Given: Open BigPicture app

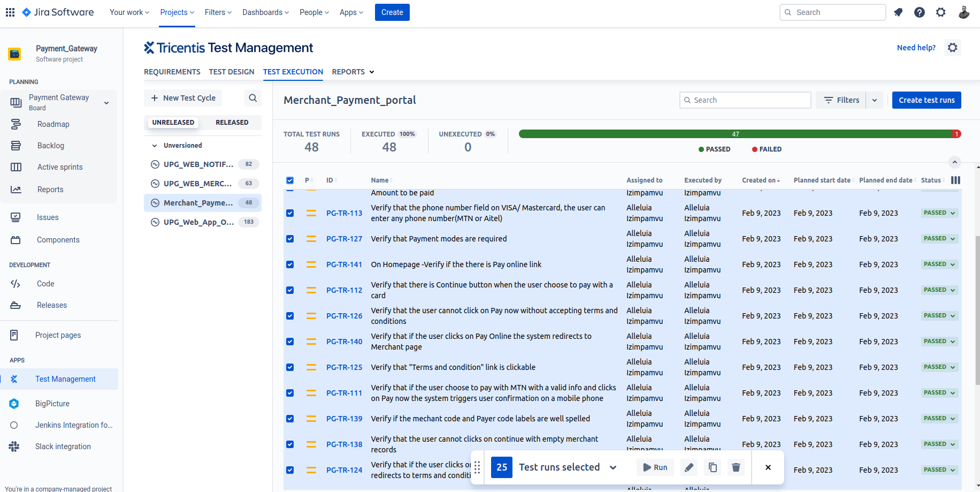Looking at the screenshot, I should [x=52, y=404].
